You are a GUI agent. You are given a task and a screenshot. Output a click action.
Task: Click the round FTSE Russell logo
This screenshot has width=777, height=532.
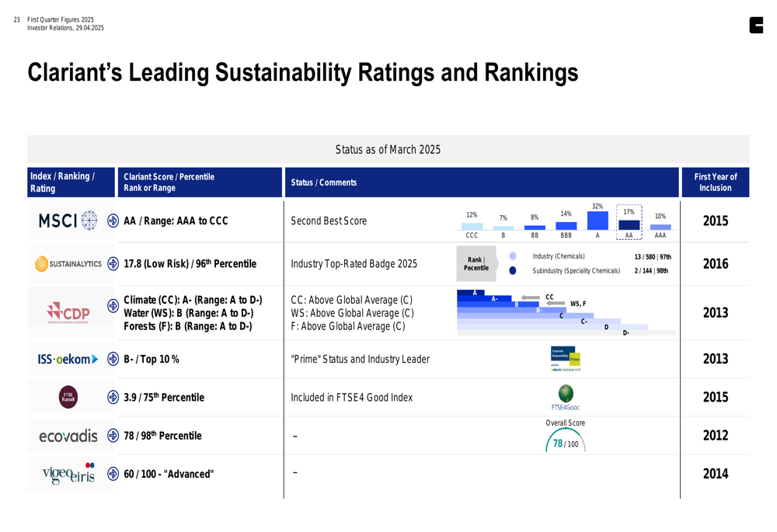[68, 397]
